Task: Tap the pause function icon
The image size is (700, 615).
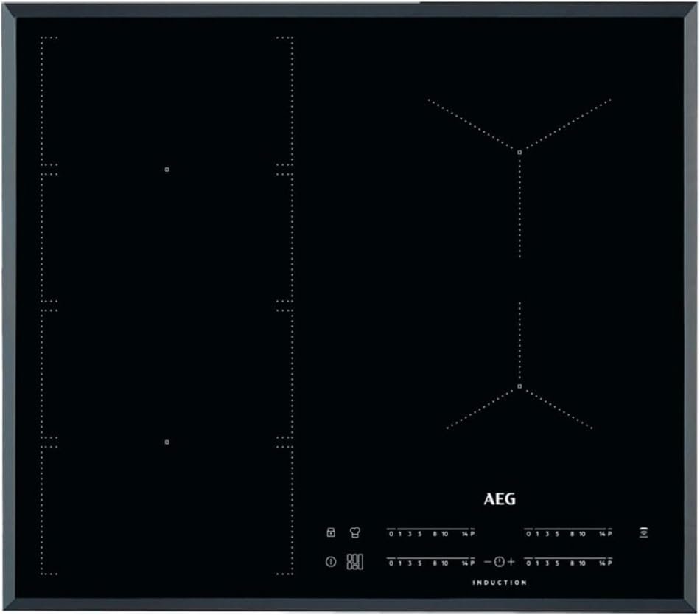Action: [330, 561]
